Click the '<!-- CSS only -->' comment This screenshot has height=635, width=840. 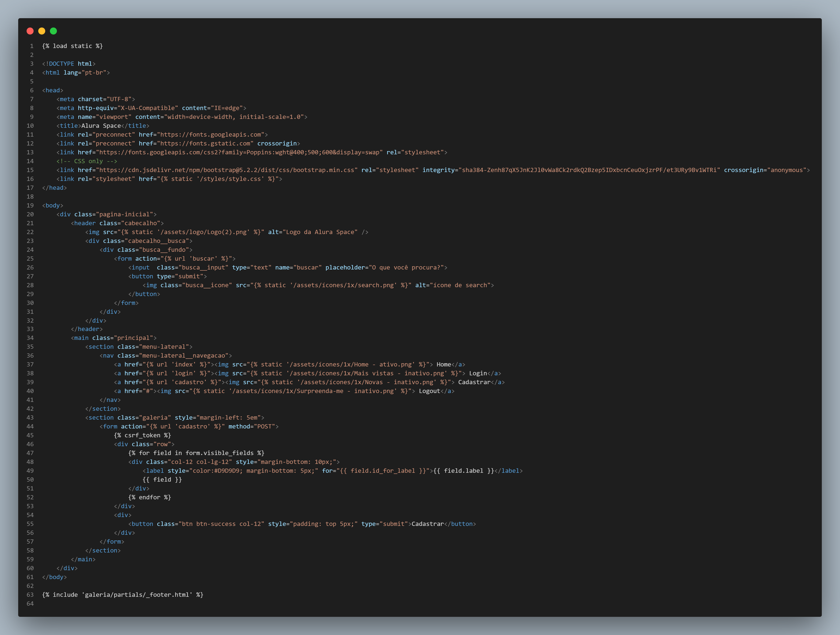[x=87, y=161]
